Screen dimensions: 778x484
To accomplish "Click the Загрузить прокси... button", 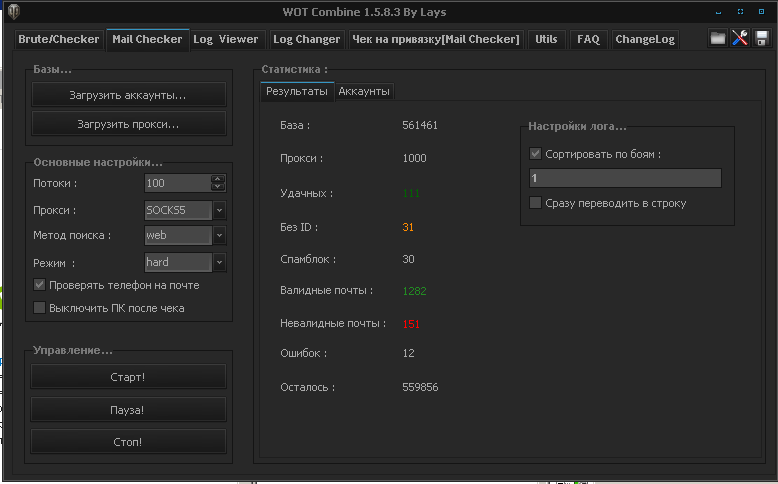I will click(x=129, y=124).
